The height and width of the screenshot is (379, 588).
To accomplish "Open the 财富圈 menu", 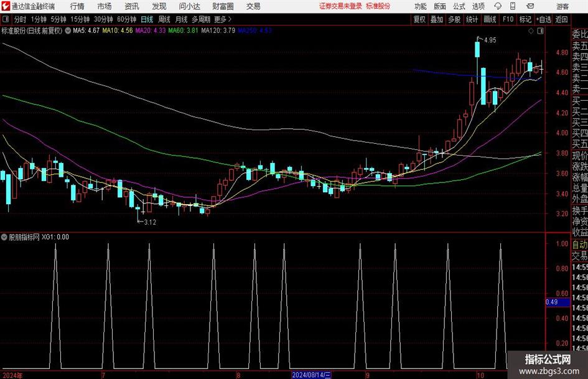I will 223,6.
